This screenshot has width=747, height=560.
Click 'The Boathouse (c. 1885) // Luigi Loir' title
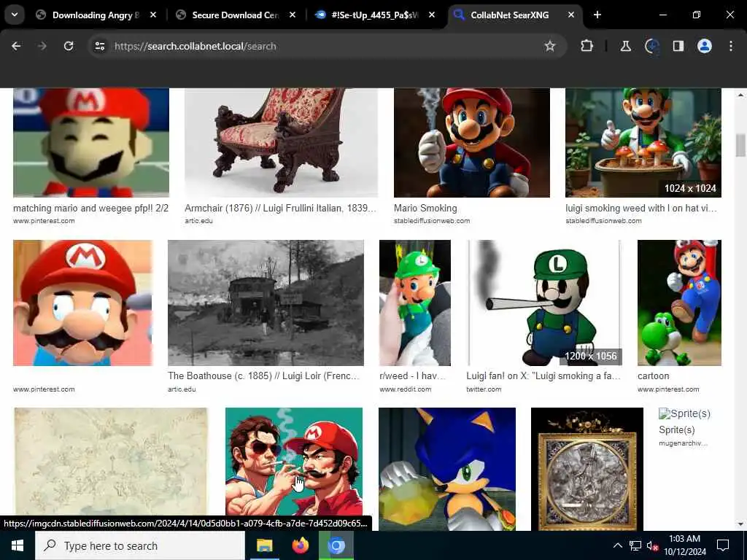pos(264,376)
